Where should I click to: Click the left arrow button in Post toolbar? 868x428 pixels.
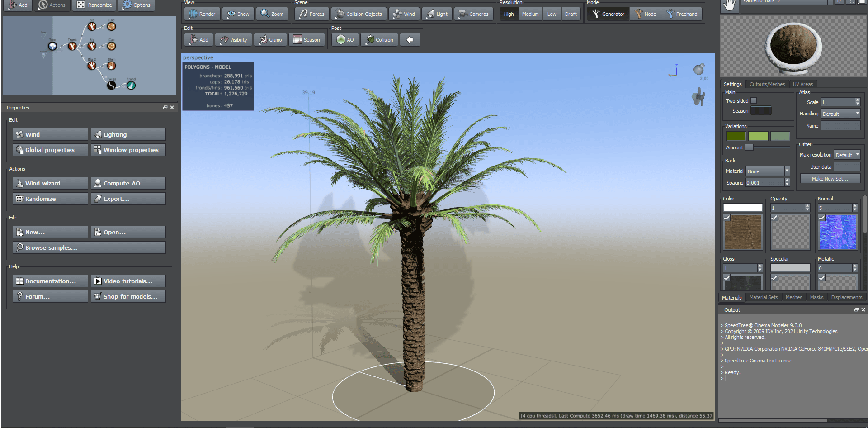(410, 40)
